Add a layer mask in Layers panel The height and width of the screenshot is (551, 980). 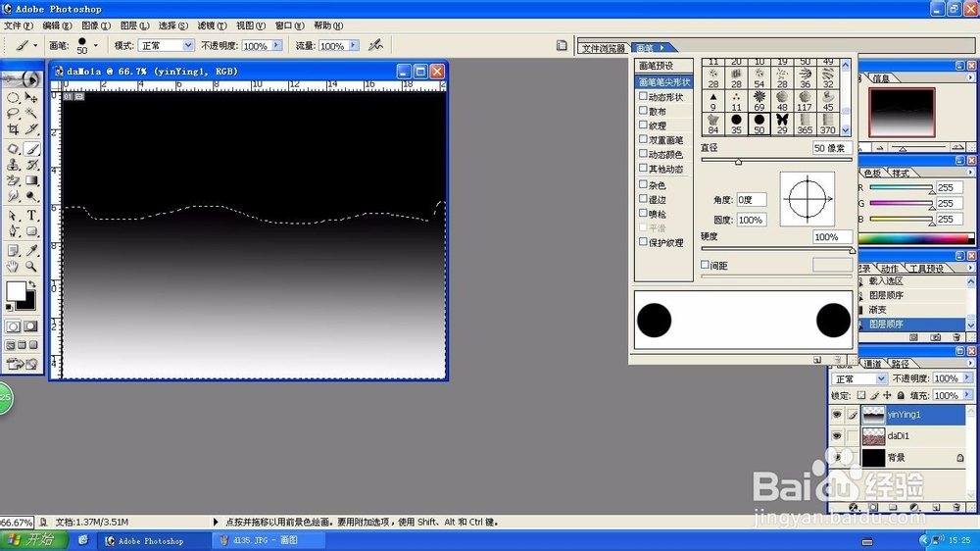tap(874, 507)
